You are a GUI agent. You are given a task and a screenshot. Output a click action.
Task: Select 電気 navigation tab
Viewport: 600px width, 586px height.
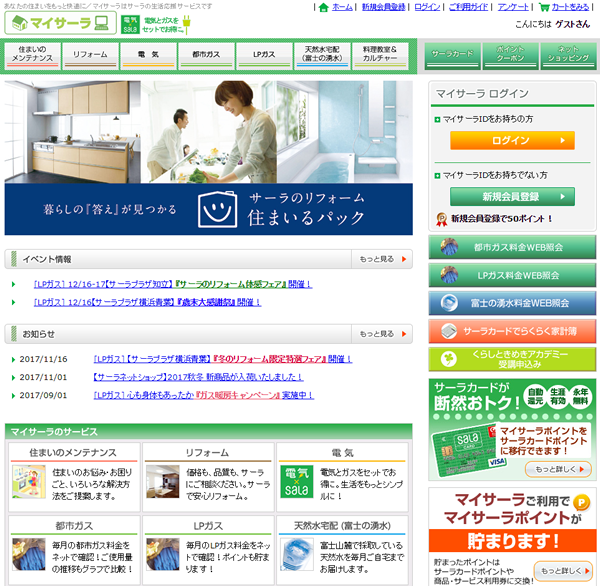pos(148,56)
